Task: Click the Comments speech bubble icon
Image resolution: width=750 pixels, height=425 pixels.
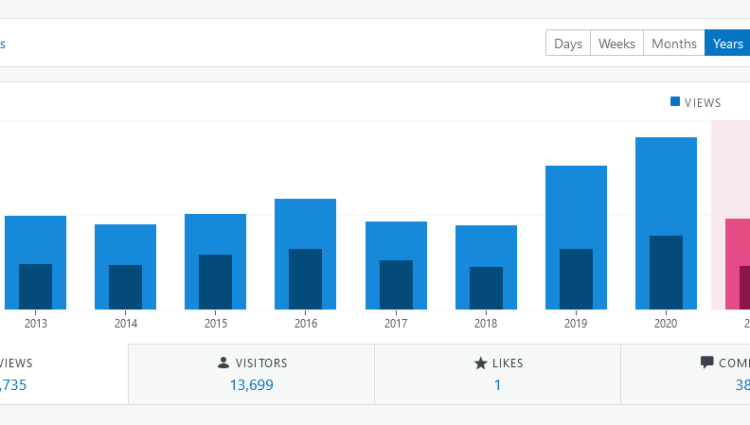Action: (x=707, y=363)
